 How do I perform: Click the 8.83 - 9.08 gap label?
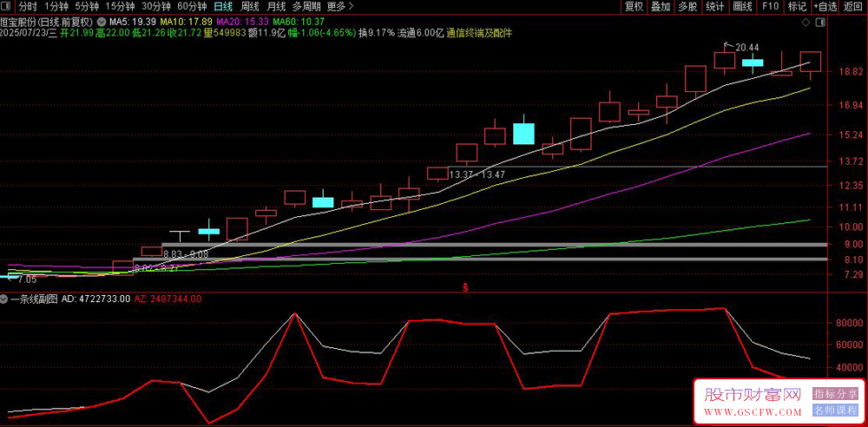[x=186, y=254]
